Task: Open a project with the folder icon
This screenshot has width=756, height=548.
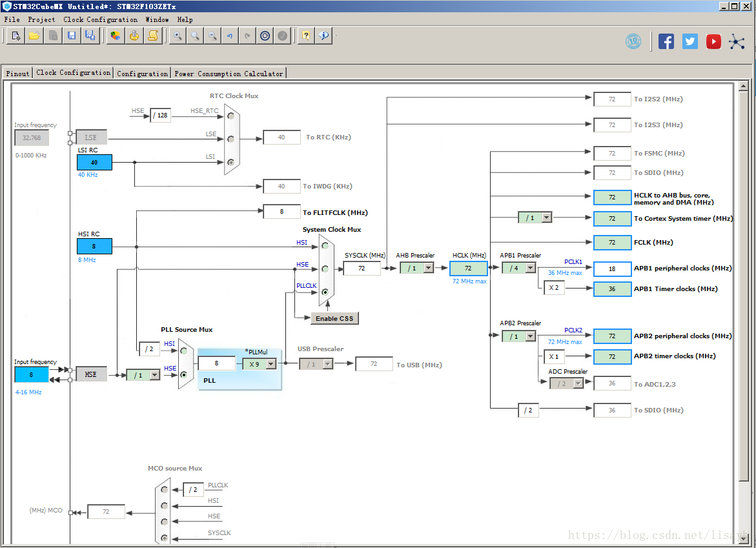Action: click(34, 36)
